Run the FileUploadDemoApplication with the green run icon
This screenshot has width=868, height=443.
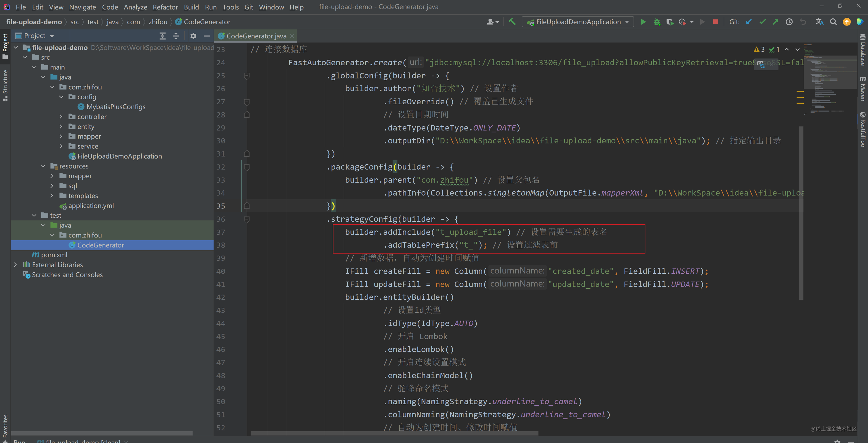tap(643, 22)
